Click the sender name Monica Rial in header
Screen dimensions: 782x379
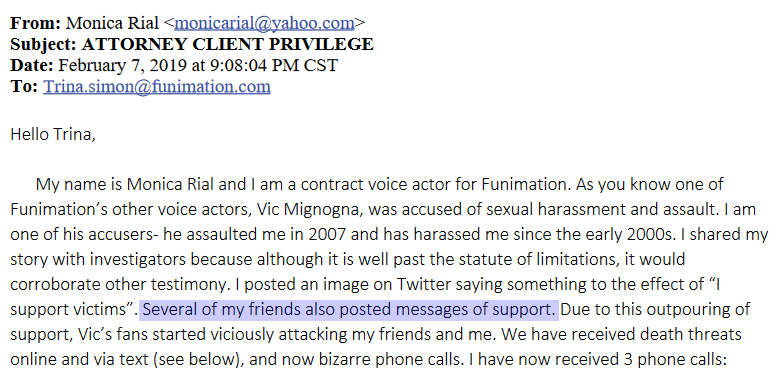113,23
